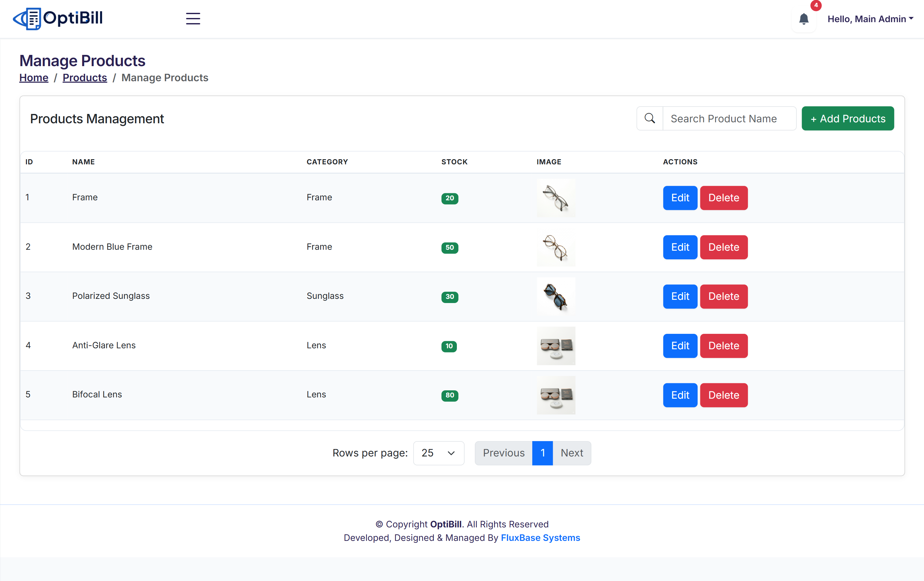Screen dimensions: 924x581
Task: Click the Previous pagination button
Action: pos(503,453)
